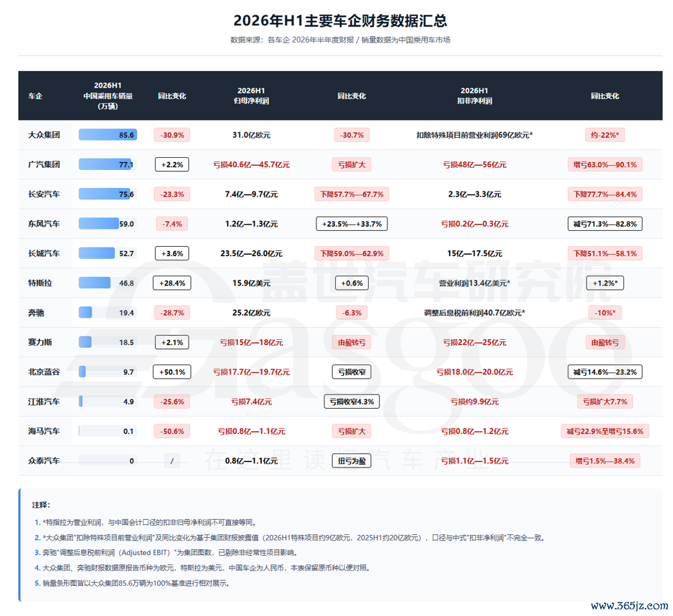Select the 调整后息税前利润40.7亿欧元* cell
This screenshot has height=616, width=673.
coord(474,313)
